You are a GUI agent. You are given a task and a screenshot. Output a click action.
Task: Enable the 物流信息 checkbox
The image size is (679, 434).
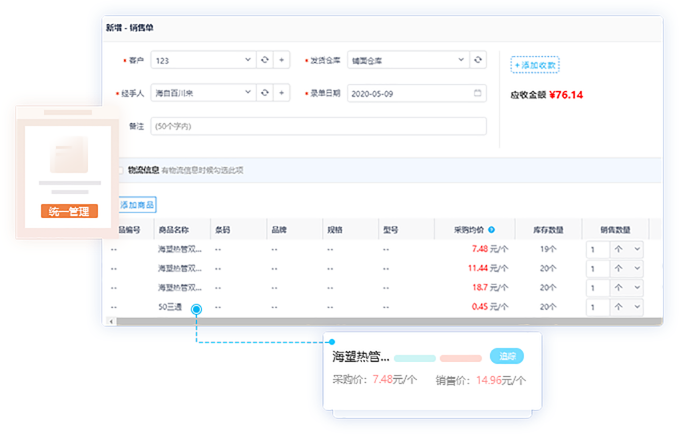coord(122,169)
